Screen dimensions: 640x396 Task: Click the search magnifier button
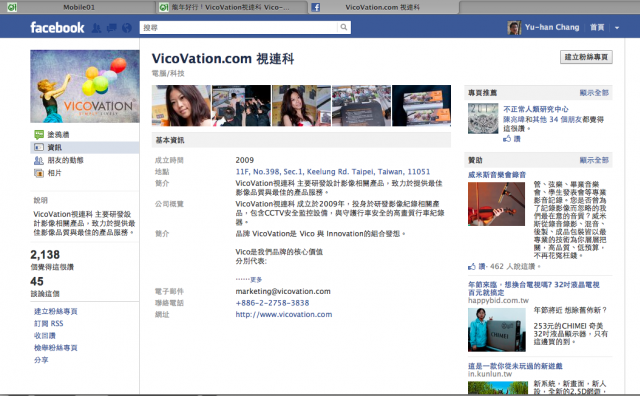pyautogui.click(x=344, y=27)
